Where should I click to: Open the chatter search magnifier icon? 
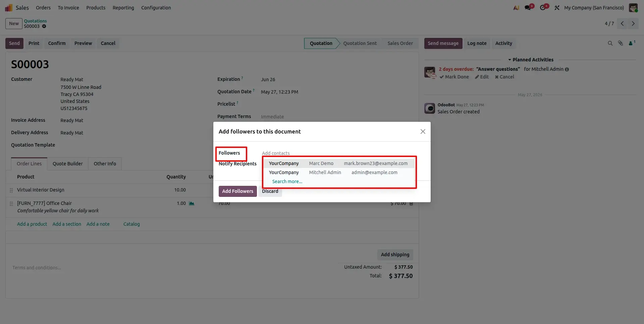click(610, 43)
